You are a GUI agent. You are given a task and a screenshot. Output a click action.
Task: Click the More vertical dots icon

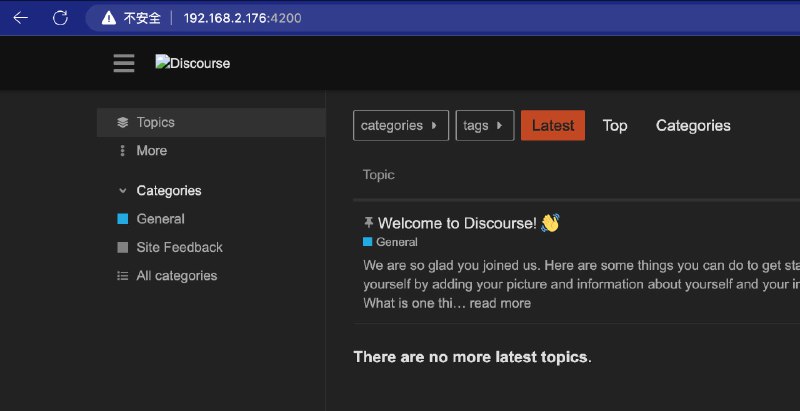tap(123, 151)
